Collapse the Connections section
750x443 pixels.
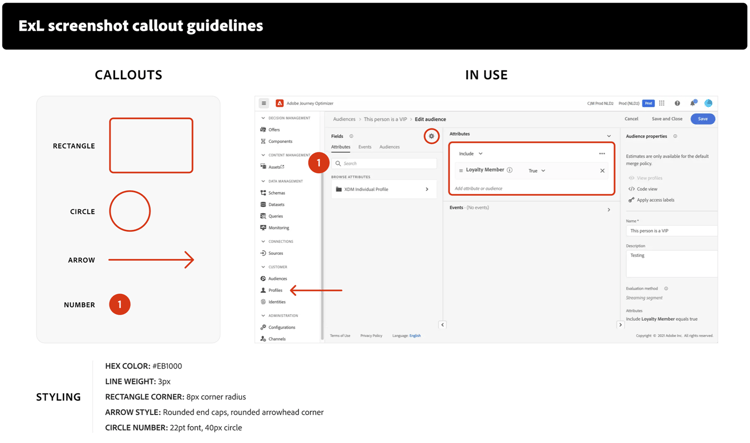tap(263, 242)
